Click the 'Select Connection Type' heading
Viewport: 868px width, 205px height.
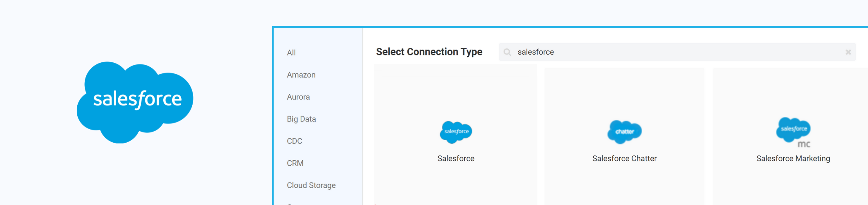coord(429,52)
